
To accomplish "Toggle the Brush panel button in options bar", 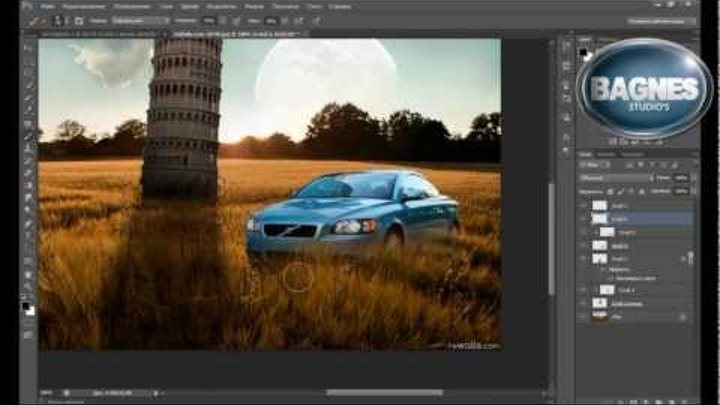I will pyautogui.click(x=79, y=20).
